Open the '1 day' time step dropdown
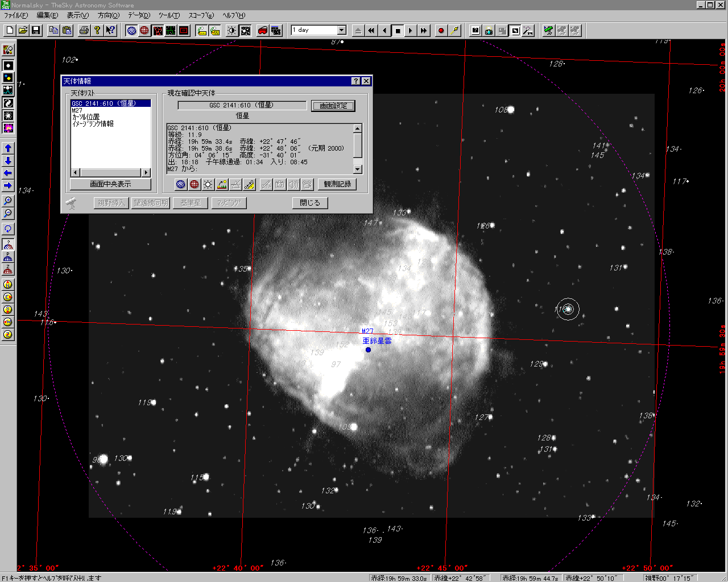Viewport: 728px width, 582px height. click(342, 30)
